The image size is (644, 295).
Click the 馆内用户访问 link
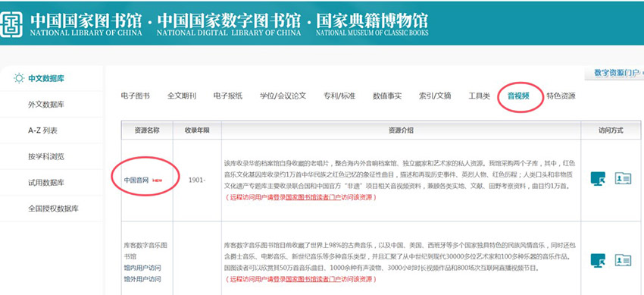pos(142,268)
